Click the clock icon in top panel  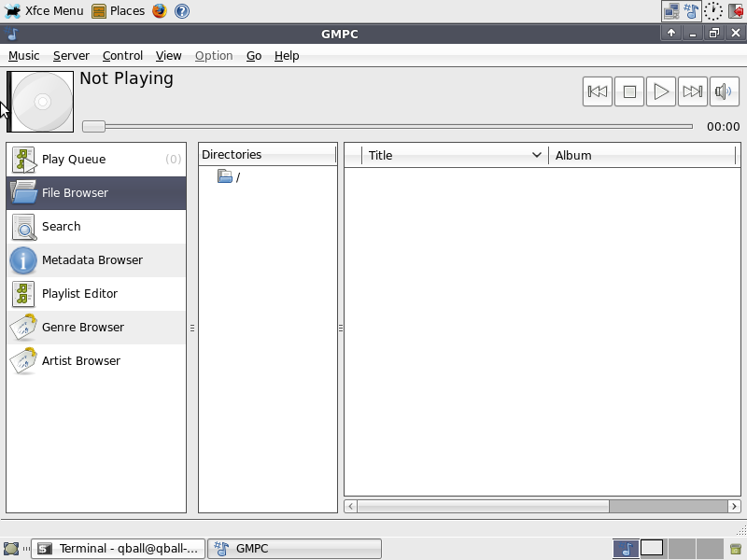[x=713, y=11]
